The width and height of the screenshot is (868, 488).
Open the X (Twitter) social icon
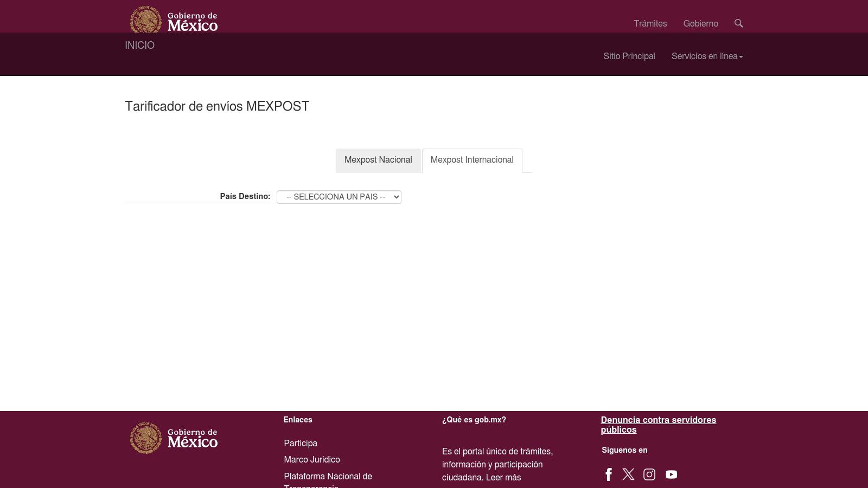(628, 474)
